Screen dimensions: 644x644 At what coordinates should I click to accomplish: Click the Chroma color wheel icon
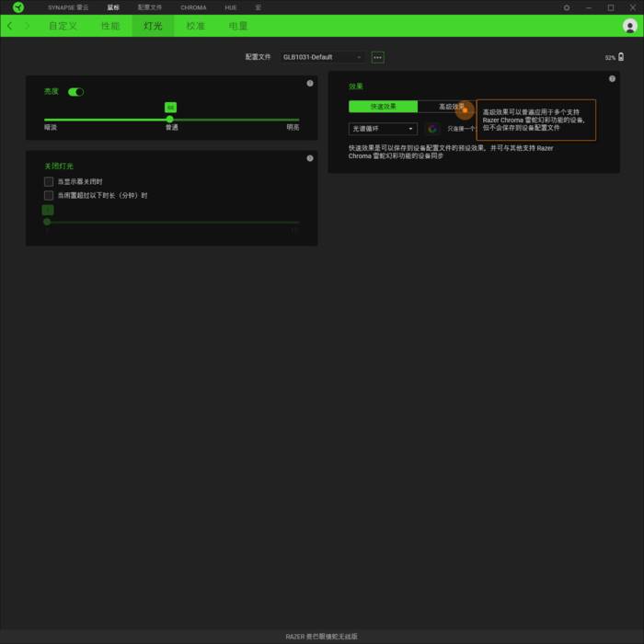pos(431,129)
